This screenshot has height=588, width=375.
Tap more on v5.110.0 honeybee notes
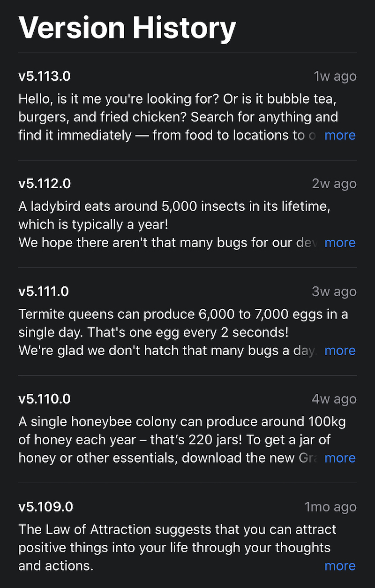click(x=340, y=458)
